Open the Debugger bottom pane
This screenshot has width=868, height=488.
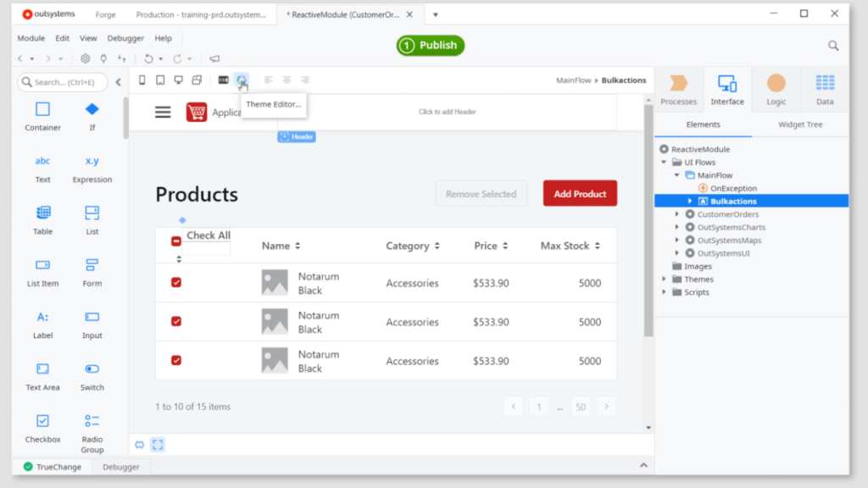coord(120,467)
